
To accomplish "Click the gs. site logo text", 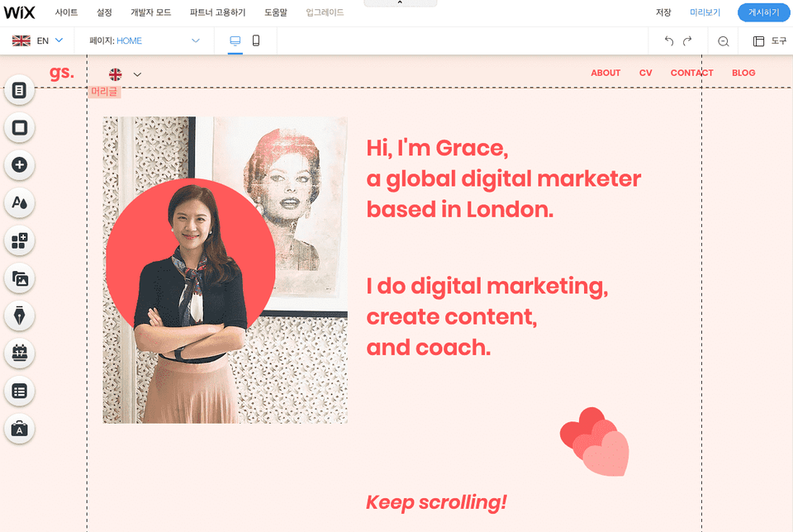I will coord(62,73).
